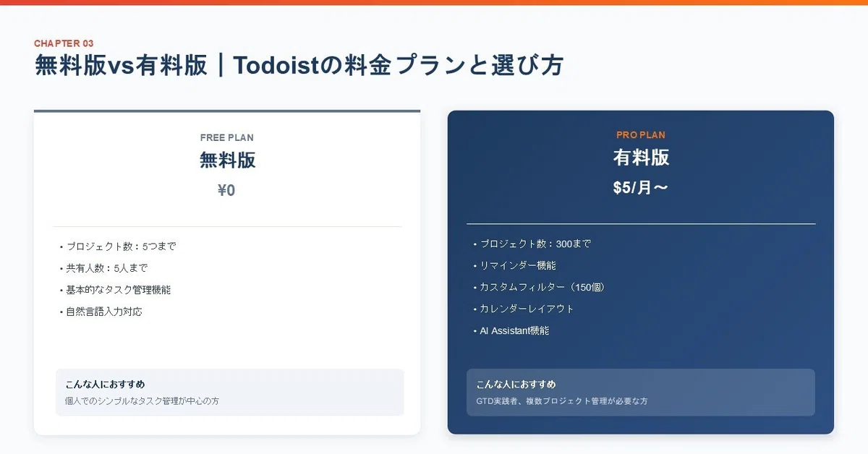The height and width of the screenshot is (454, 868).
Task: Click the FREE PLAN label
Action: tap(227, 137)
